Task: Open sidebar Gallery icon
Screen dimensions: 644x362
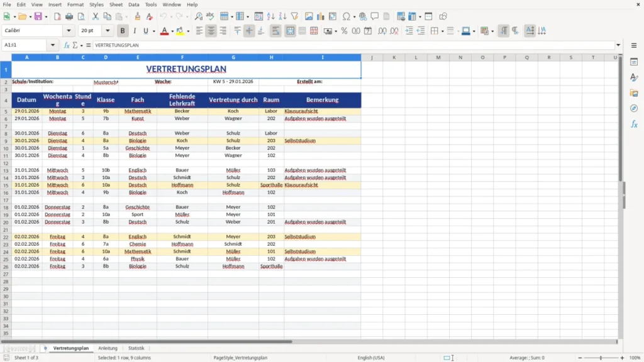Action: (x=634, y=93)
